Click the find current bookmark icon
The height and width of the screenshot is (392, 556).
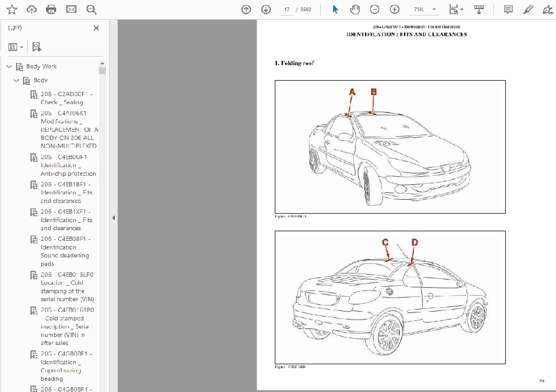pos(36,47)
